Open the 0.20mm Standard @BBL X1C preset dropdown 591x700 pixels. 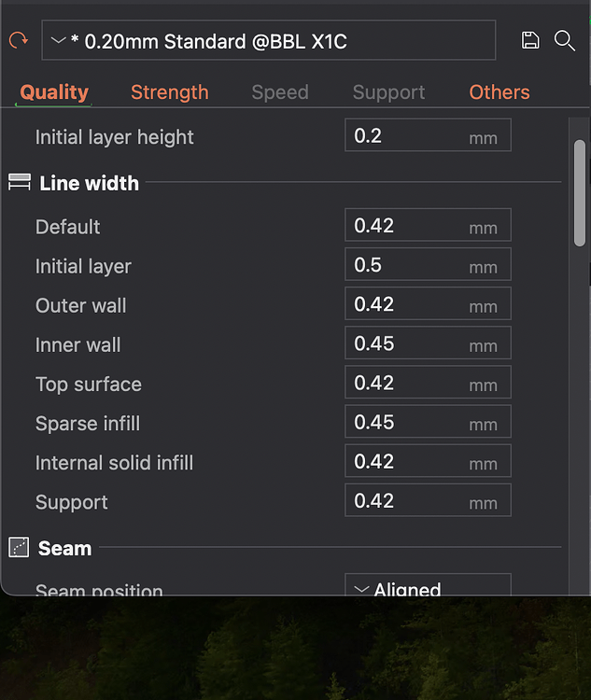(269, 40)
